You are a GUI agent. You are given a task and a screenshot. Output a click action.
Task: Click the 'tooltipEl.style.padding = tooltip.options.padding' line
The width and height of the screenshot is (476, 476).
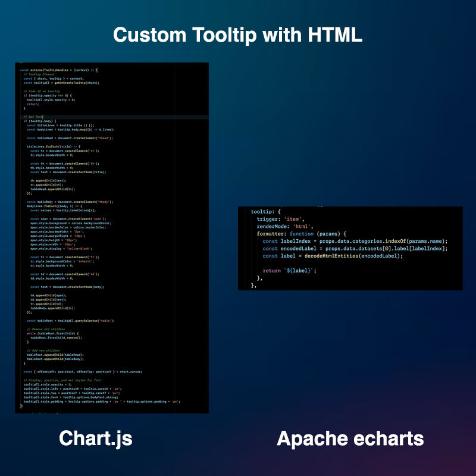[102, 402]
